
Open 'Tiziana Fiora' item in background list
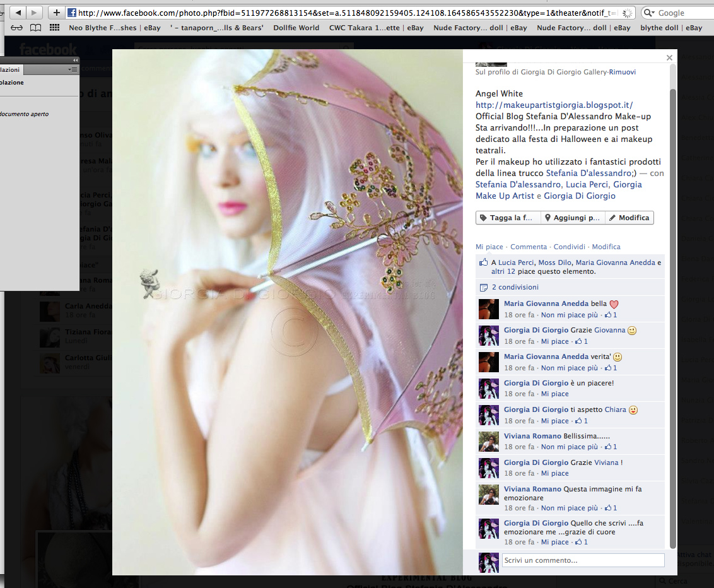(x=75, y=336)
